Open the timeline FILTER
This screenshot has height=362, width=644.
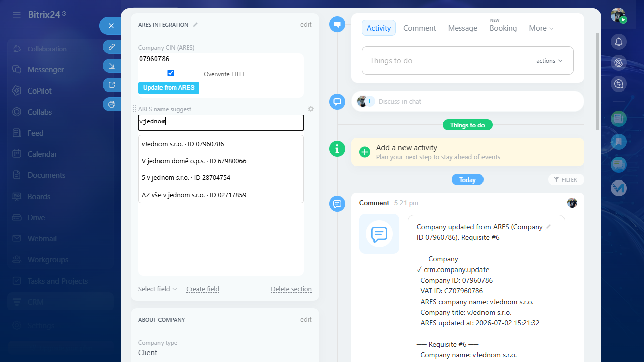566,179
